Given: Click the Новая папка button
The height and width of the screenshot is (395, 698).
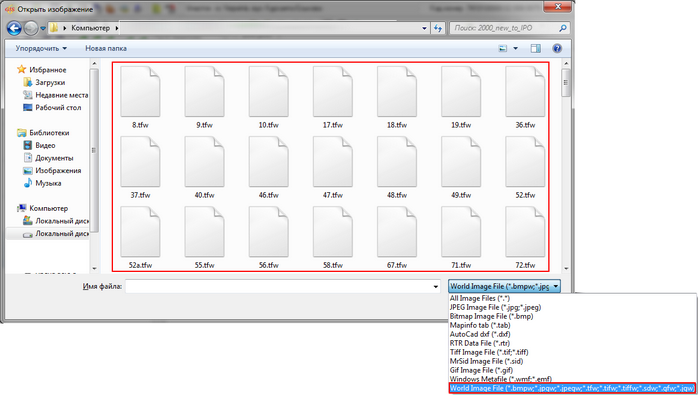Looking at the screenshot, I should click(x=106, y=48).
